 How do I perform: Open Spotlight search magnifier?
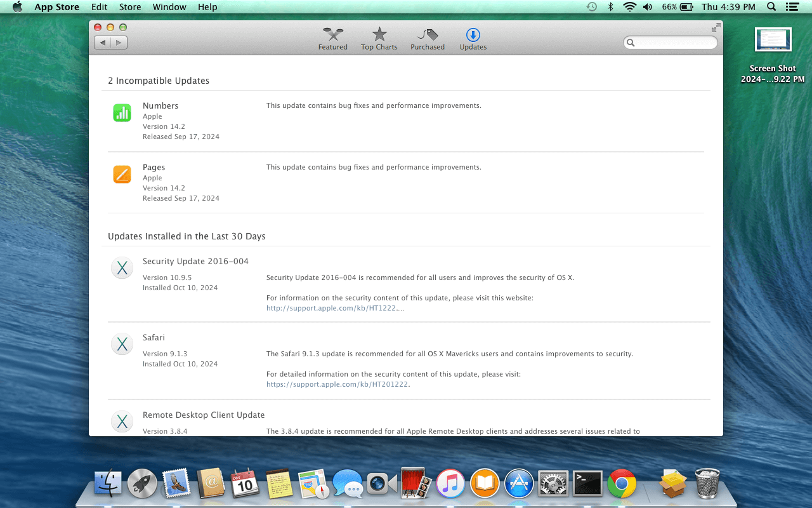click(x=771, y=7)
